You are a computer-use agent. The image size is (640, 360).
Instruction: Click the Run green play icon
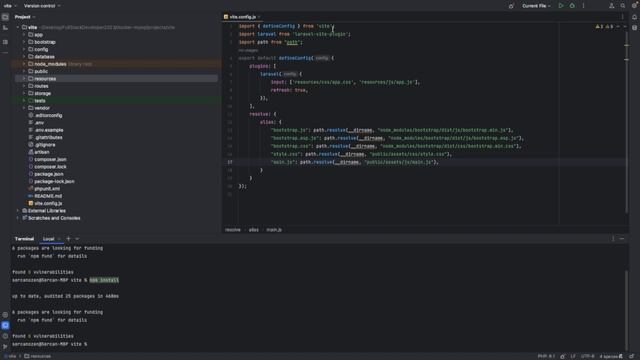pyautogui.click(x=561, y=6)
